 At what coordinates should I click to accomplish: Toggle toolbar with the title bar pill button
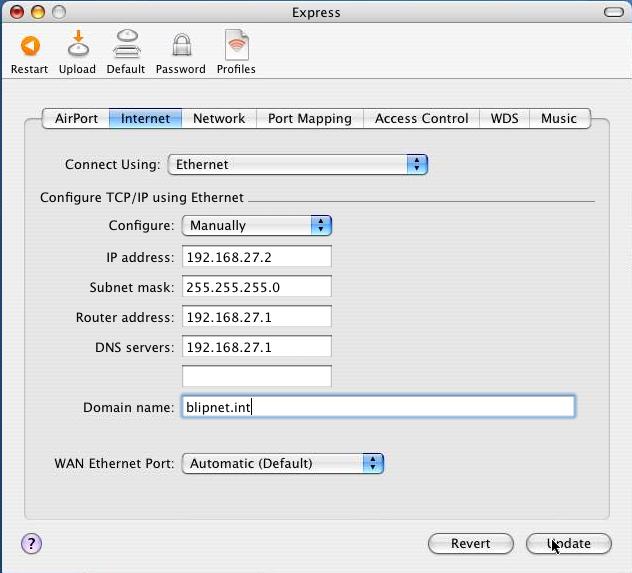tap(613, 12)
